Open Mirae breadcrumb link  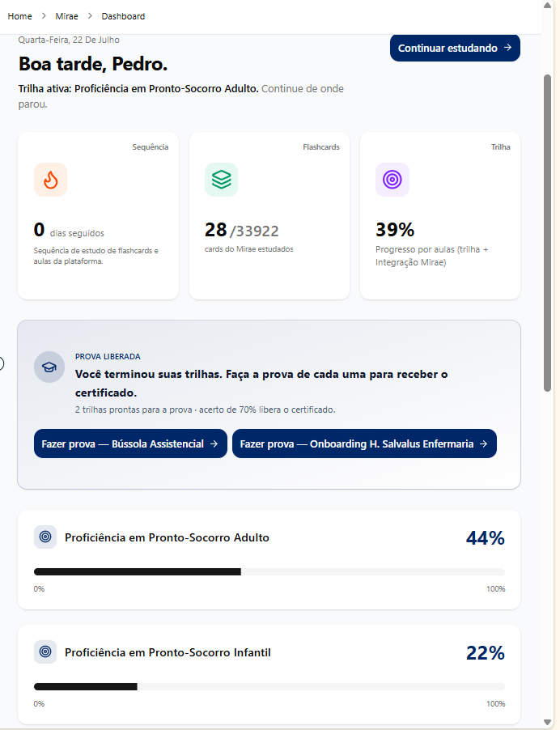pos(66,16)
